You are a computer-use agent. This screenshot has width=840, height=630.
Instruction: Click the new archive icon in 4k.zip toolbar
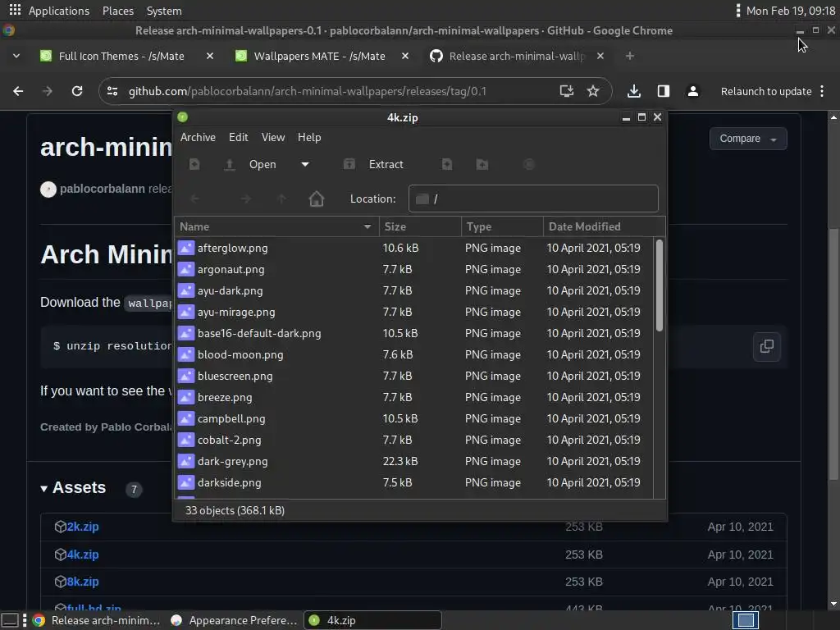click(194, 164)
